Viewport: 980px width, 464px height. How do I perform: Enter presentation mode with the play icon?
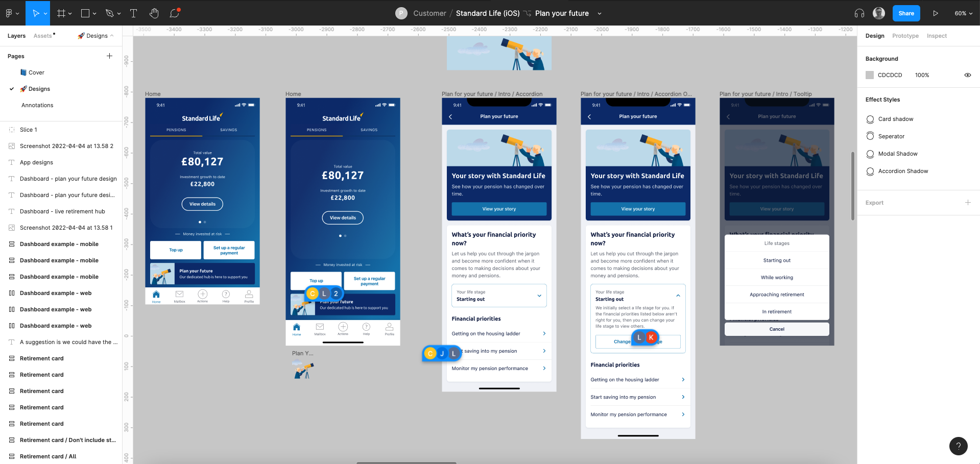(x=936, y=13)
